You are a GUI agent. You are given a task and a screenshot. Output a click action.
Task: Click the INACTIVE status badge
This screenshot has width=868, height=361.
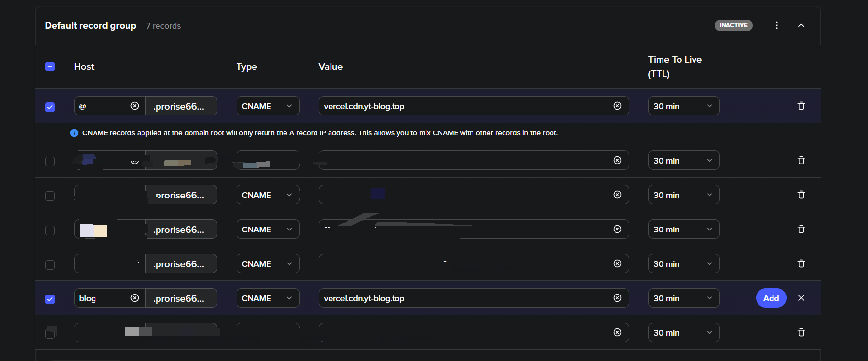(x=733, y=25)
